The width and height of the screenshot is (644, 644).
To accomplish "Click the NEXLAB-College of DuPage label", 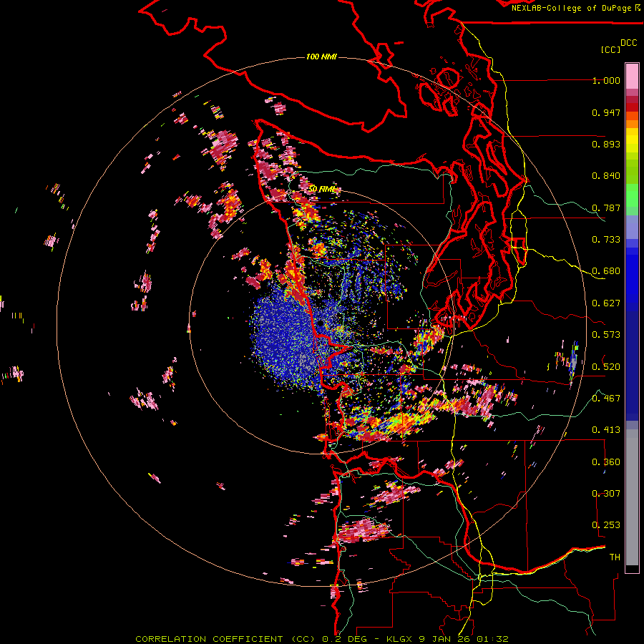I will (x=571, y=8).
